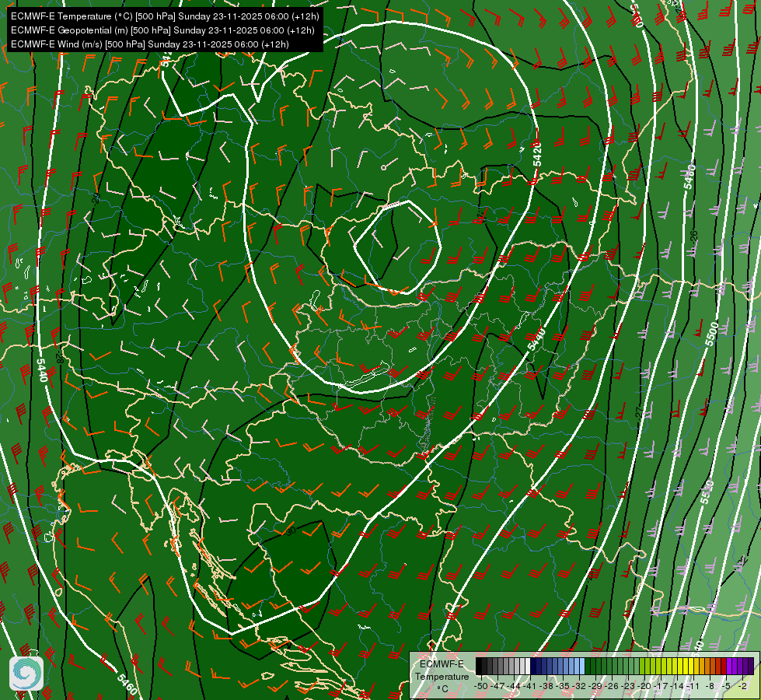Click the 5420 geopotential contour label
The height and width of the screenshot is (700, 761).
[537, 154]
